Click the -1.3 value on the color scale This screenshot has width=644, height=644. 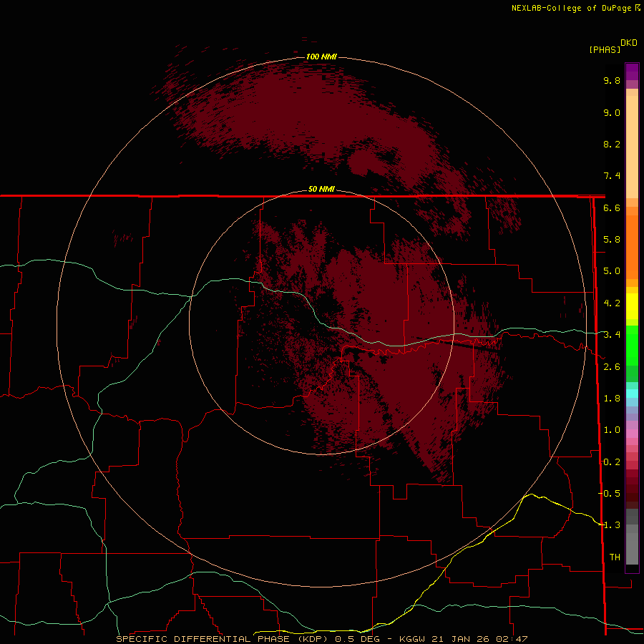pos(609,525)
